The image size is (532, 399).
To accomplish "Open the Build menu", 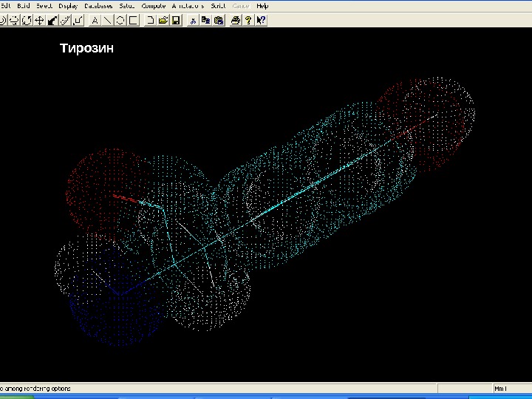I will coord(24,6).
